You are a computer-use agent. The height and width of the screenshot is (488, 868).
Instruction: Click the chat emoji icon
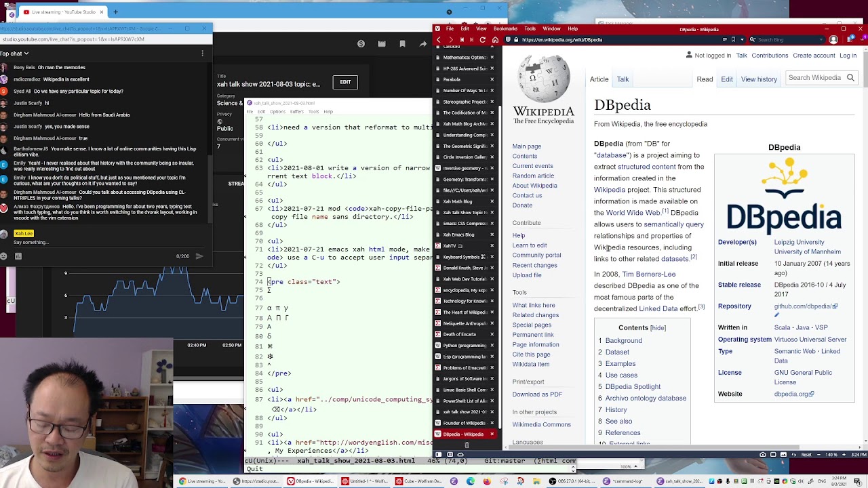coord(3,256)
